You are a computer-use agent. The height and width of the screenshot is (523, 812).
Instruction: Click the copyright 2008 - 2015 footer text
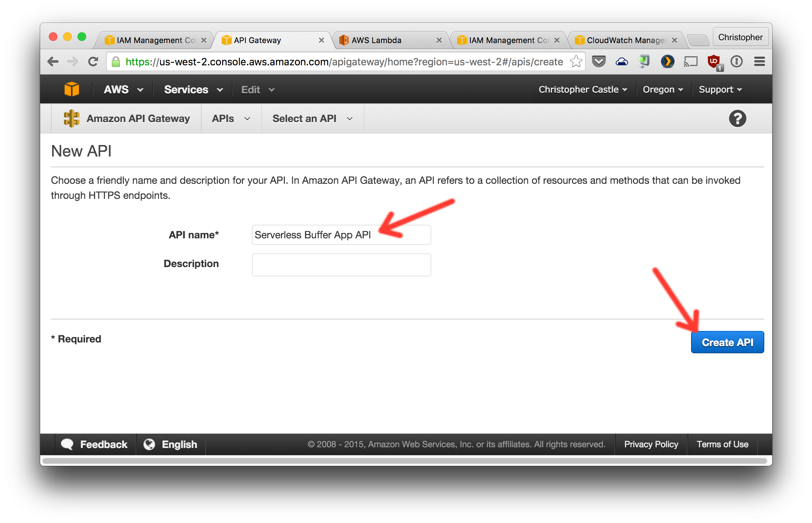coord(456,444)
